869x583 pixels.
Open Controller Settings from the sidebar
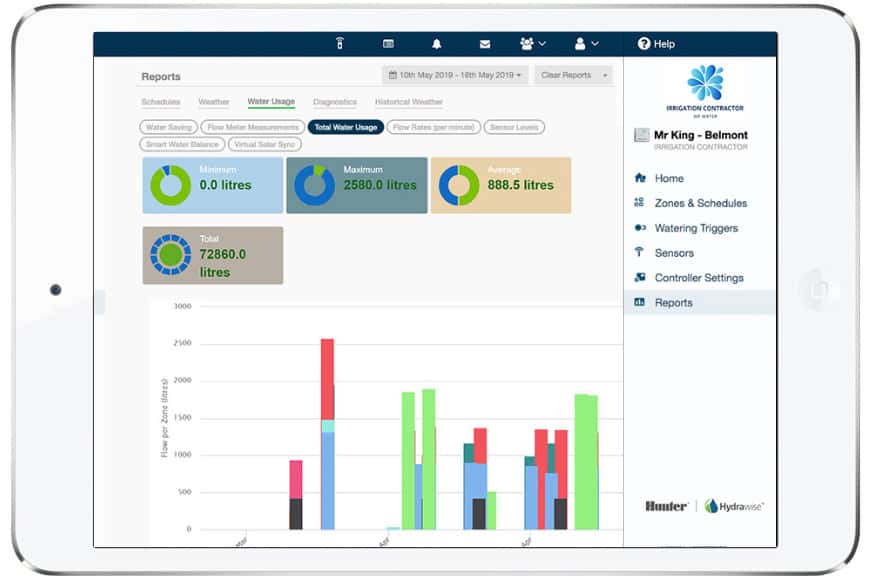[x=698, y=278]
